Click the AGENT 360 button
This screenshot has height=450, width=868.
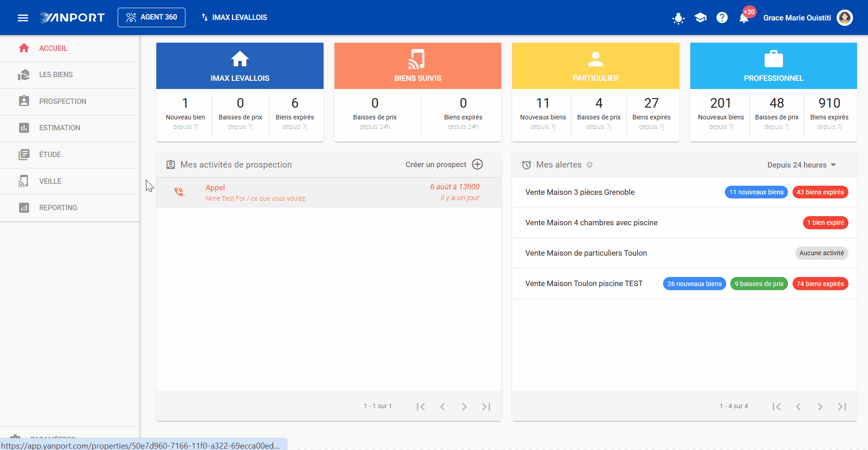151,17
